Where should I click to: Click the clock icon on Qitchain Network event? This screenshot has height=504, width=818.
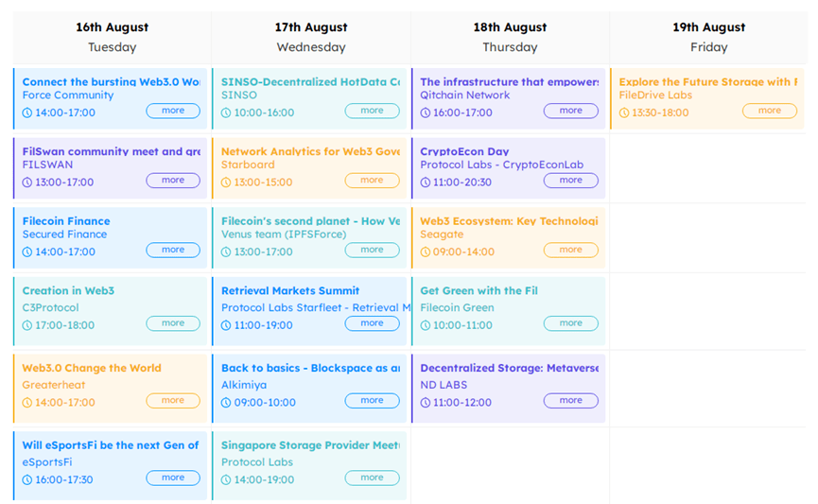coord(425,113)
